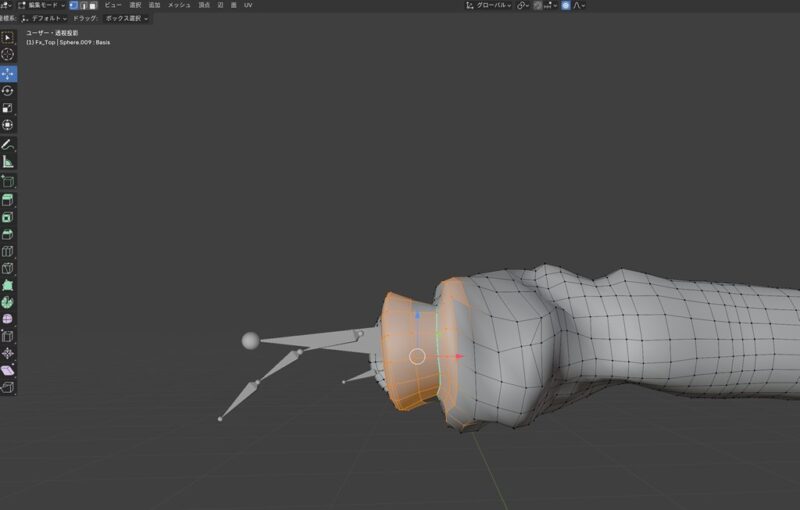Click the red X-axis gizmo arrow
This screenshot has width=800, height=510.
459,356
